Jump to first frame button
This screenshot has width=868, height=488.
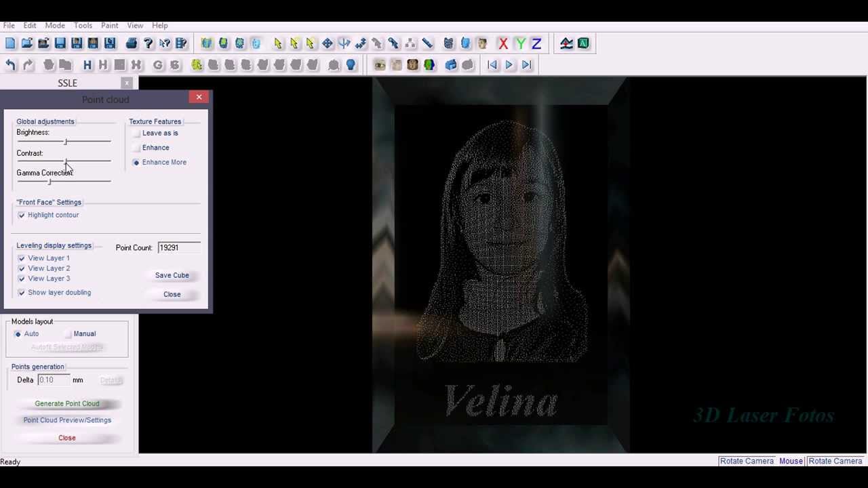492,65
